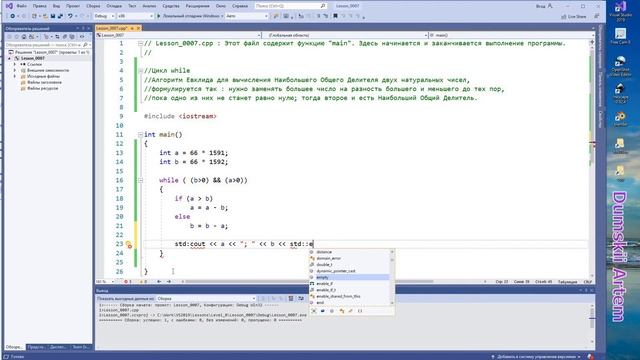Viewport: 640px width, 360px height.
Task: Toggle the second IntelliSense filter icon
Action: [322, 311]
